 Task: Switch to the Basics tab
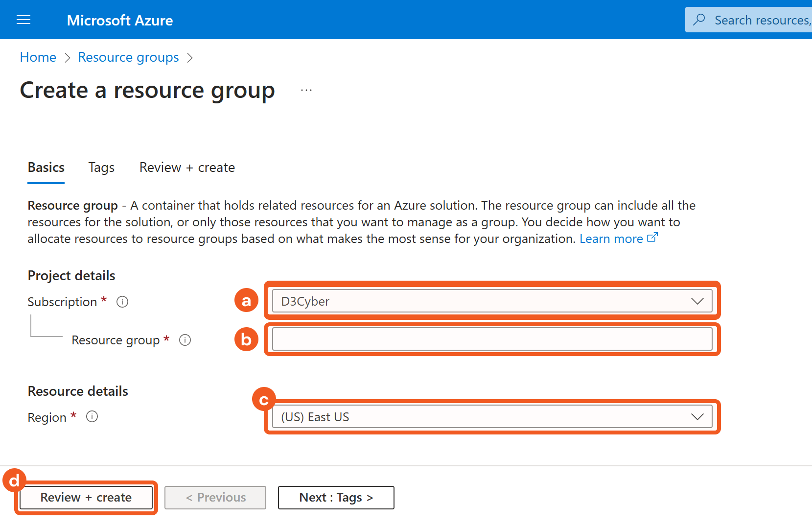(x=46, y=168)
